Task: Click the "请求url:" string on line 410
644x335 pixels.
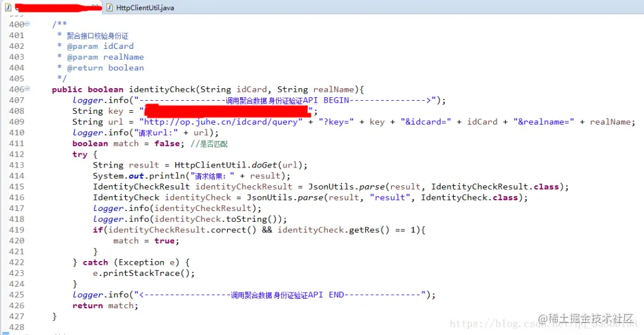Action: (x=156, y=132)
